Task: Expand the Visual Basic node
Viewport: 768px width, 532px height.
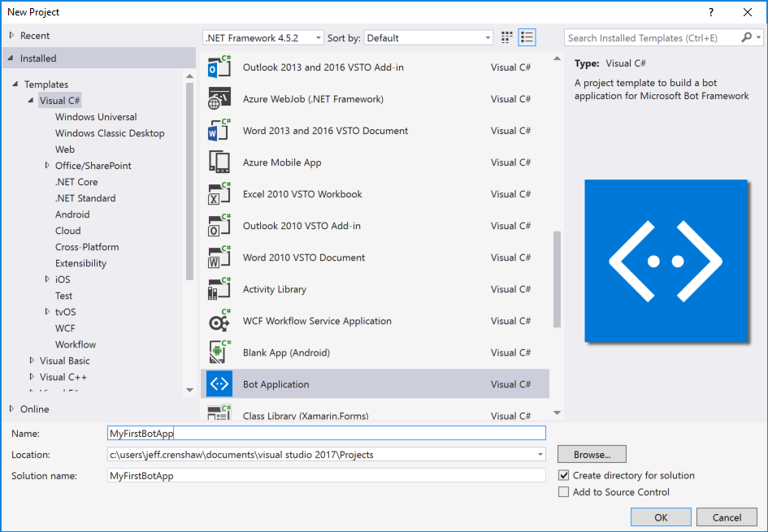Action: pos(32,360)
